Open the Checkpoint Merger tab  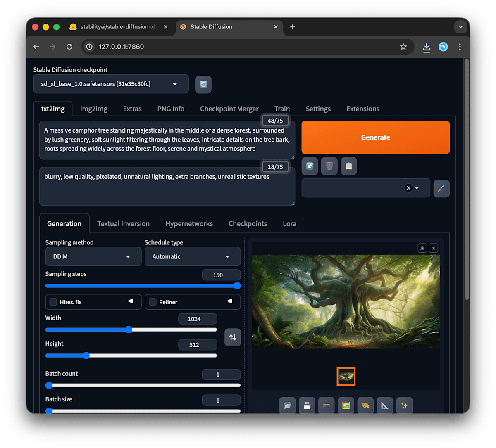click(x=229, y=109)
